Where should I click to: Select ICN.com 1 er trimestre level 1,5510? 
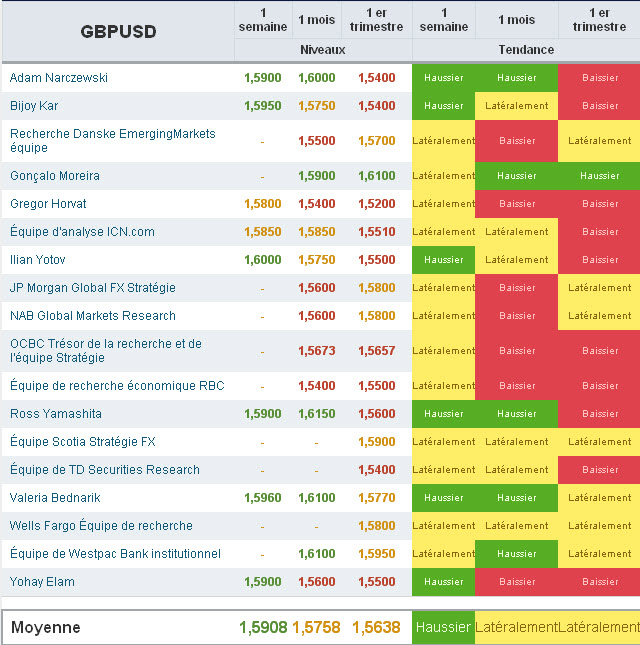click(377, 232)
